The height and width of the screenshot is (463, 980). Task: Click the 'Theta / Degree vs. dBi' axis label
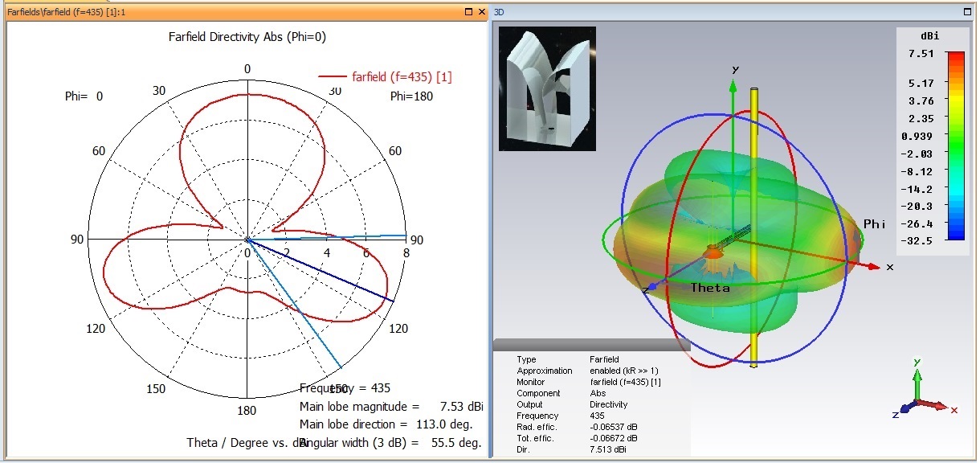tap(247, 442)
